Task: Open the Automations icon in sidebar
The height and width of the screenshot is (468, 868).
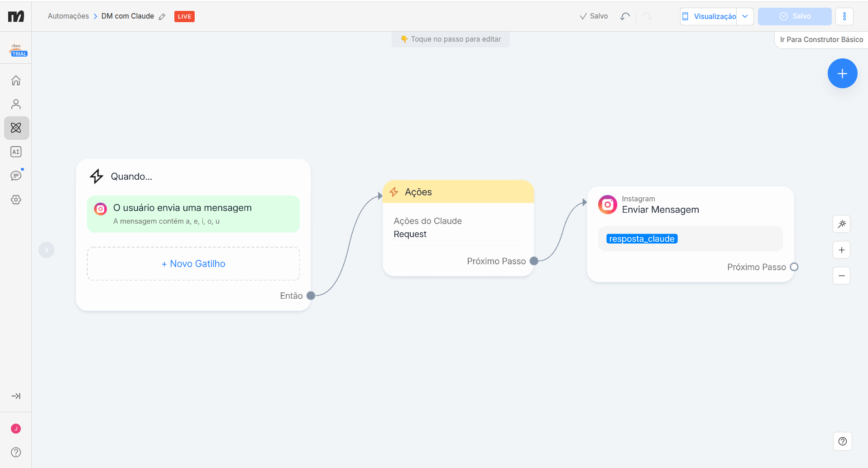Action: (16, 128)
